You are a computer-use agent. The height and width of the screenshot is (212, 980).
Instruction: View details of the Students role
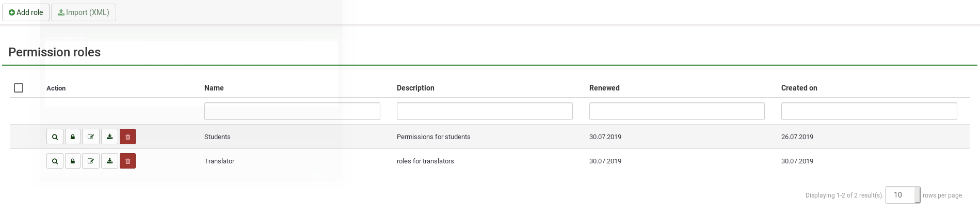[x=55, y=137]
